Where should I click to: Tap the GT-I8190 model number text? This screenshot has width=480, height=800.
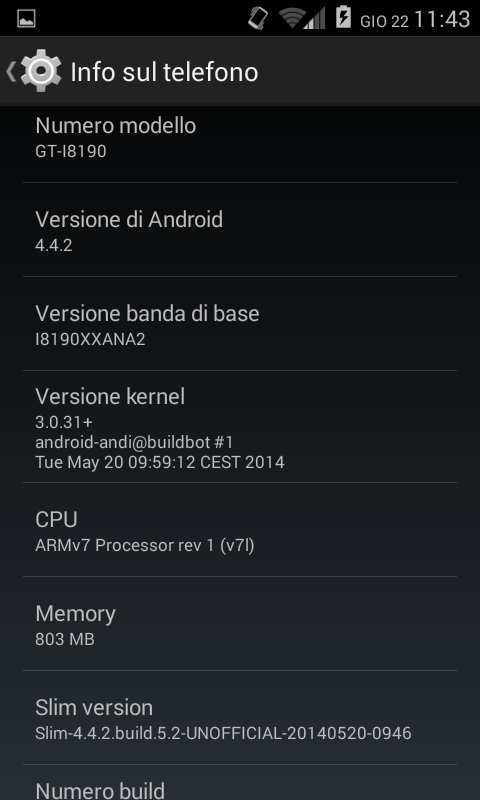[x=71, y=152]
